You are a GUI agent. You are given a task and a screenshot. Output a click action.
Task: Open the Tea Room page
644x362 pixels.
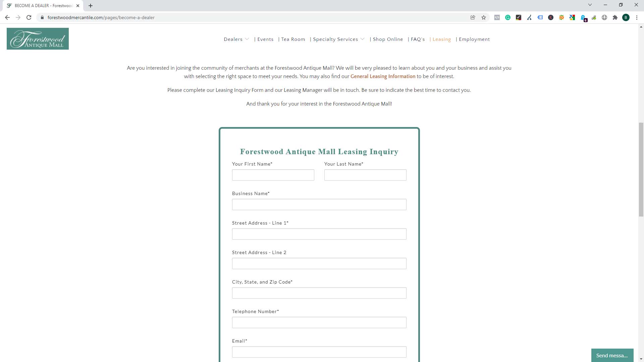293,39
